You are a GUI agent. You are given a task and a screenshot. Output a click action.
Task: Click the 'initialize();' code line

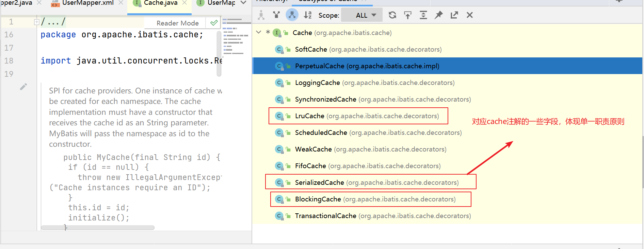coord(99,218)
